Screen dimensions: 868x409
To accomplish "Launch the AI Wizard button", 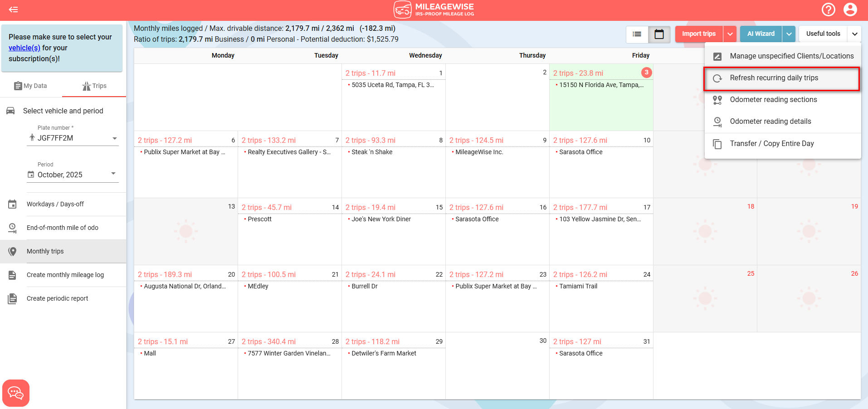I will pyautogui.click(x=761, y=34).
